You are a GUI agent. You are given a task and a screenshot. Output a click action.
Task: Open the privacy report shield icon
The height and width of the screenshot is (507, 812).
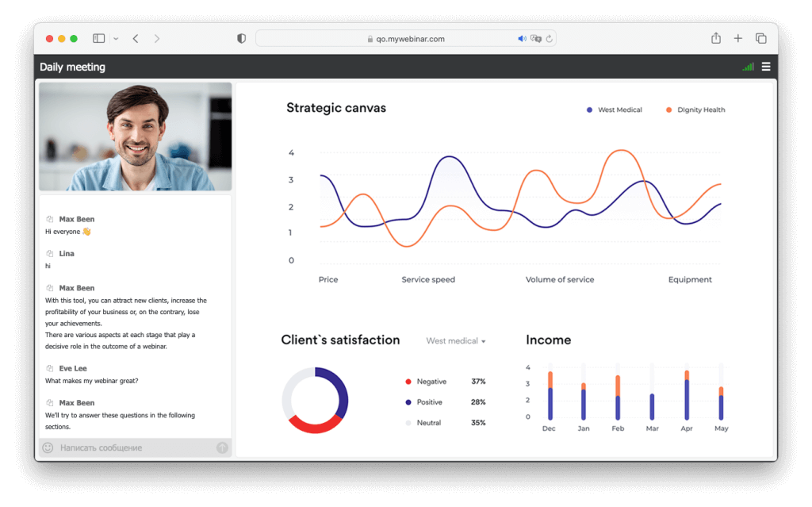coord(241,38)
